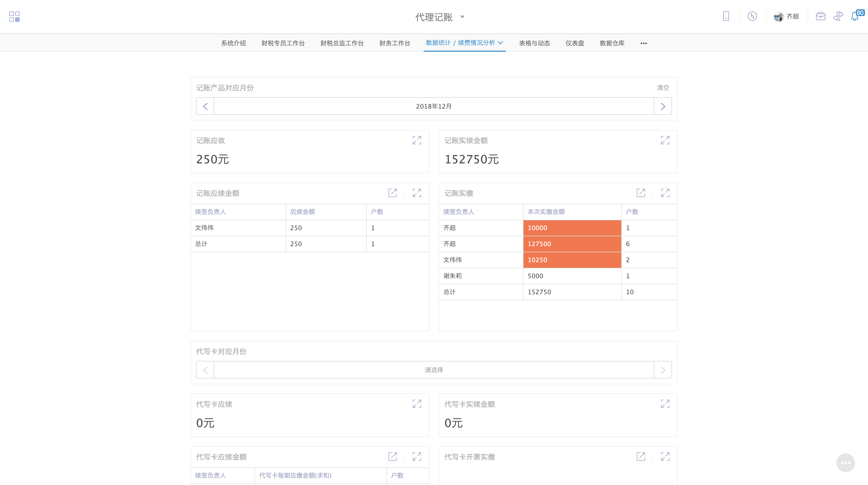
Task: Expand the 代写卡应续金额 table to fullscreen
Action: [x=417, y=456]
